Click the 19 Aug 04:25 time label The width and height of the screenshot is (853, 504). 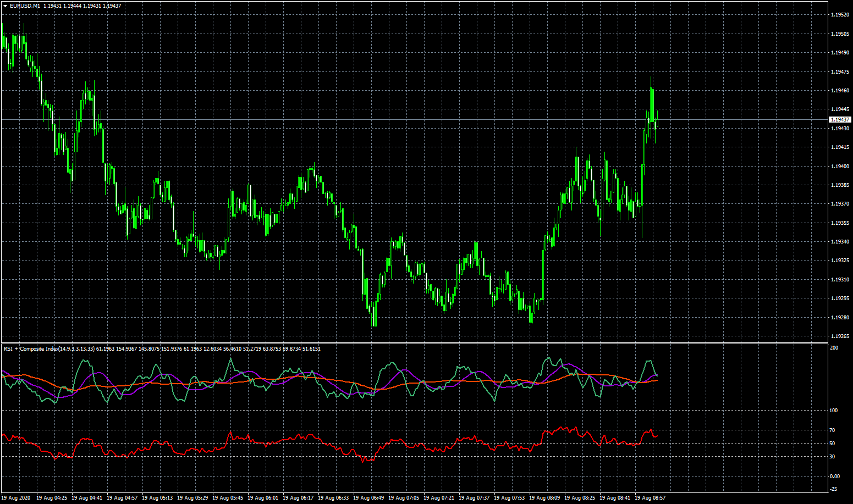tap(52, 498)
